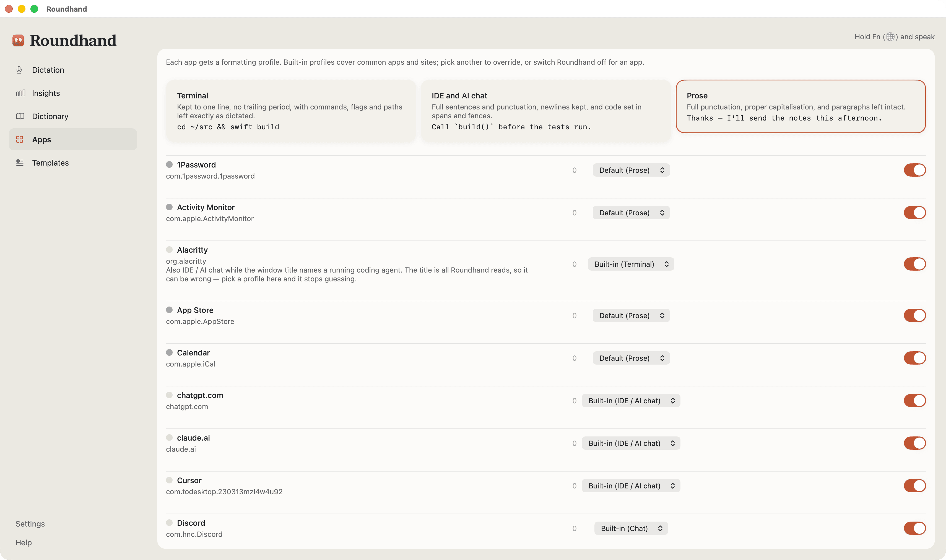946x560 pixels.
Task: Click the org.alacritty bundle identifier text
Action: [x=186, y=261]
